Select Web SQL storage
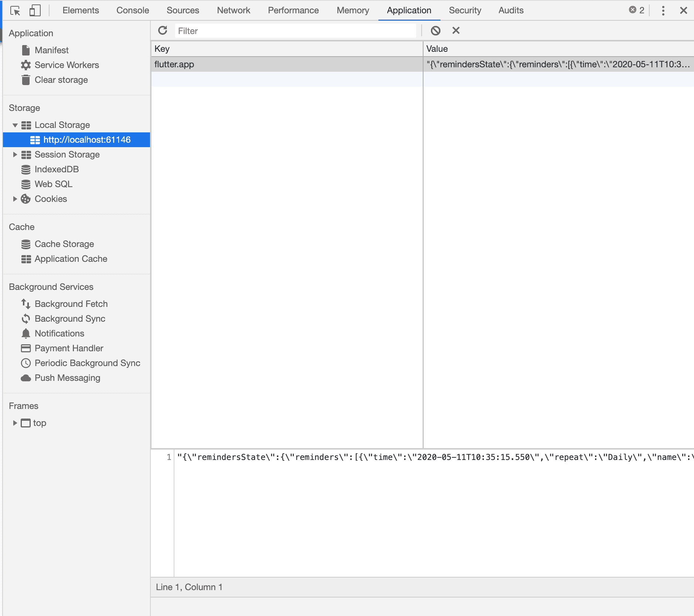 (x=53, y=184)
